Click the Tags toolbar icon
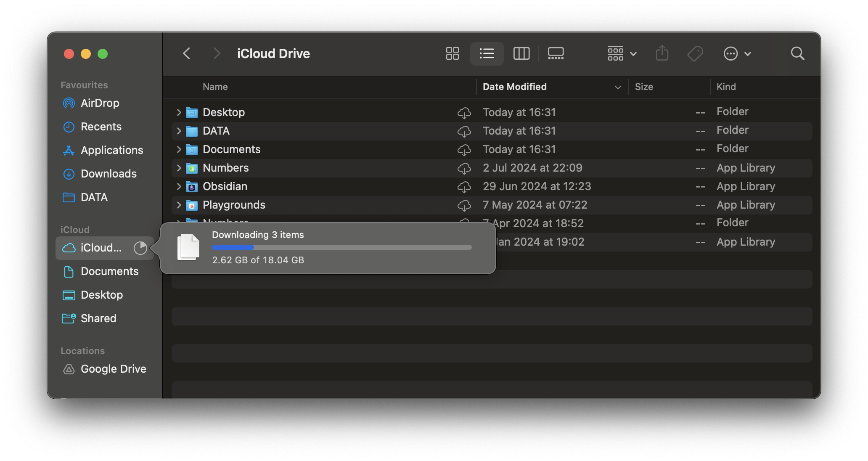 tap(695, 53)
